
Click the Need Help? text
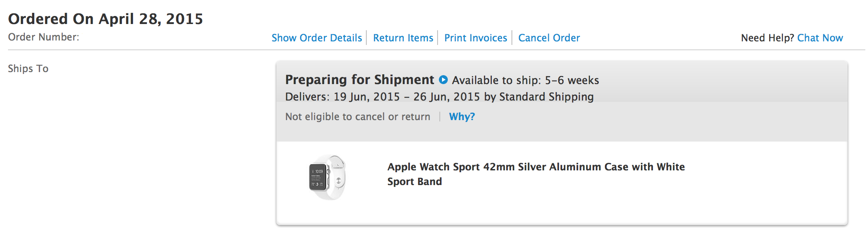(767, 38)
